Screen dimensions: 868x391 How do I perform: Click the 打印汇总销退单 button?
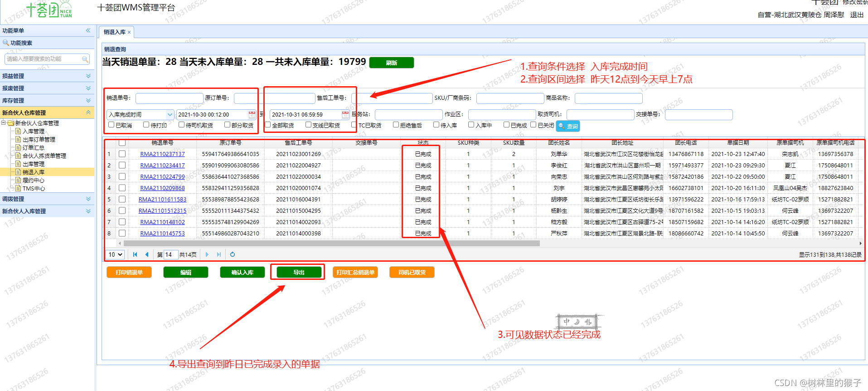355,272
